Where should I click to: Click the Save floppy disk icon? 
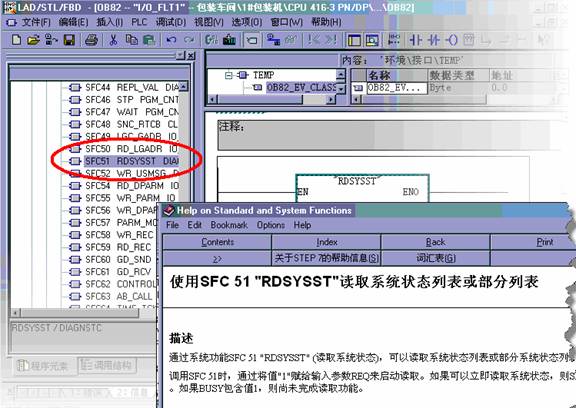tap(69, 40)
